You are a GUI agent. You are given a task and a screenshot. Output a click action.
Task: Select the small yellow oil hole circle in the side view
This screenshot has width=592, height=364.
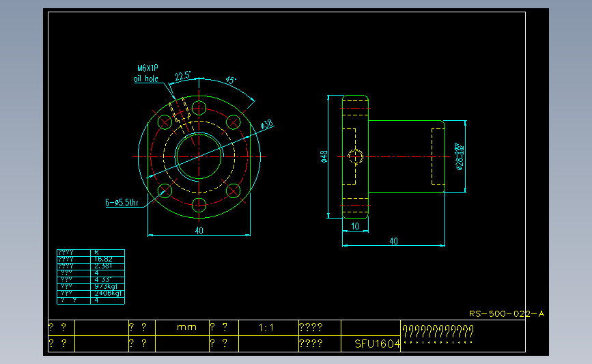pos(355,156)
